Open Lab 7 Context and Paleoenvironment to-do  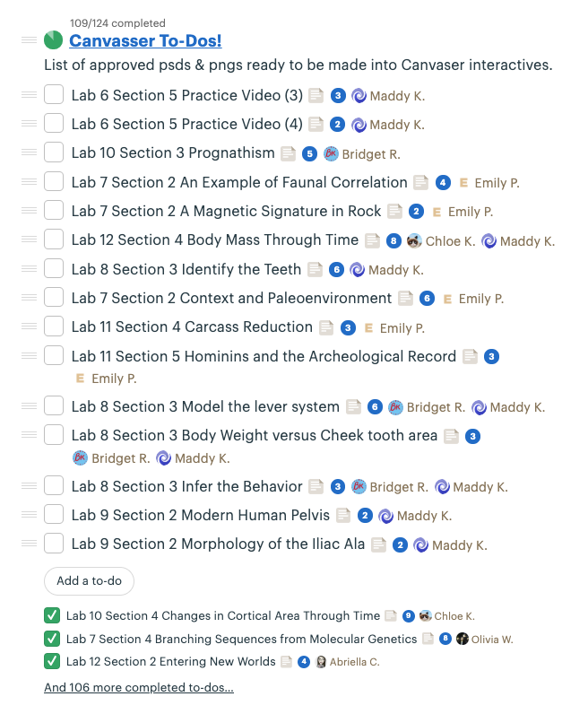[231, 298]
